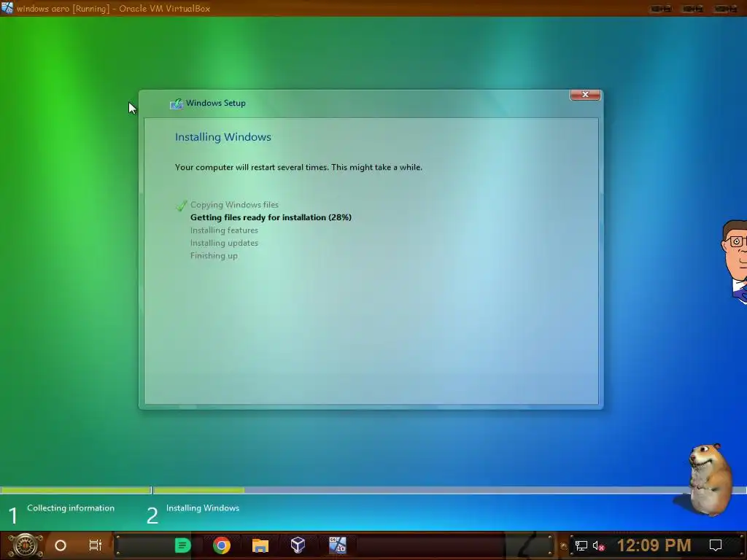Image resolution: width=747 pixels, height=560 pixels.
Task: Click the cartoon man with glasses
Action: click(735, 262)
